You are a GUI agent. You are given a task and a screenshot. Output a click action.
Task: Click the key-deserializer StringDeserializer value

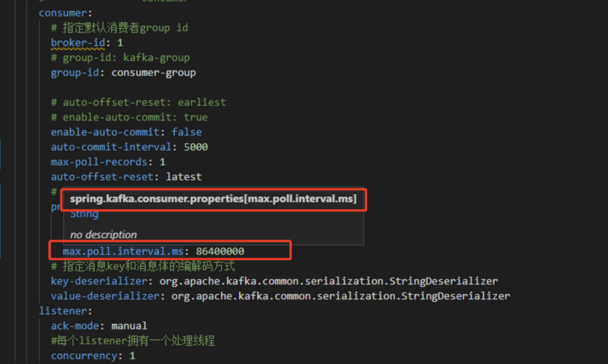click(x=328, y=281)
